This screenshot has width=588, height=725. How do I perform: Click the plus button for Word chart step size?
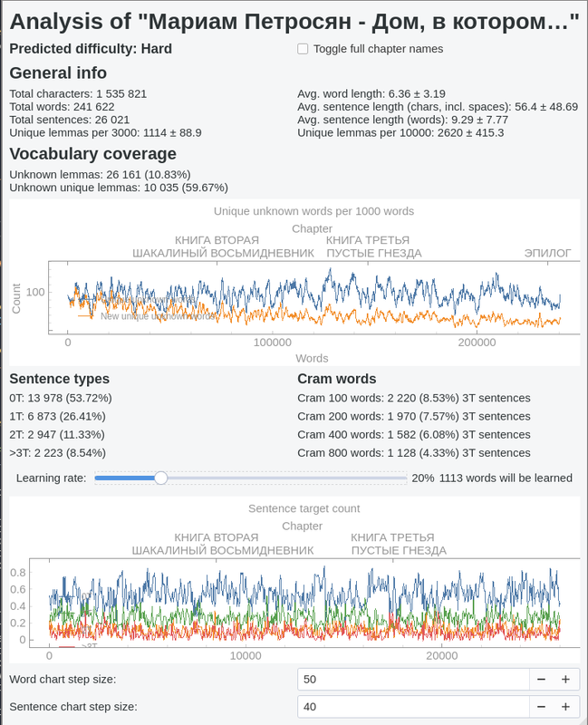(564, 679)
